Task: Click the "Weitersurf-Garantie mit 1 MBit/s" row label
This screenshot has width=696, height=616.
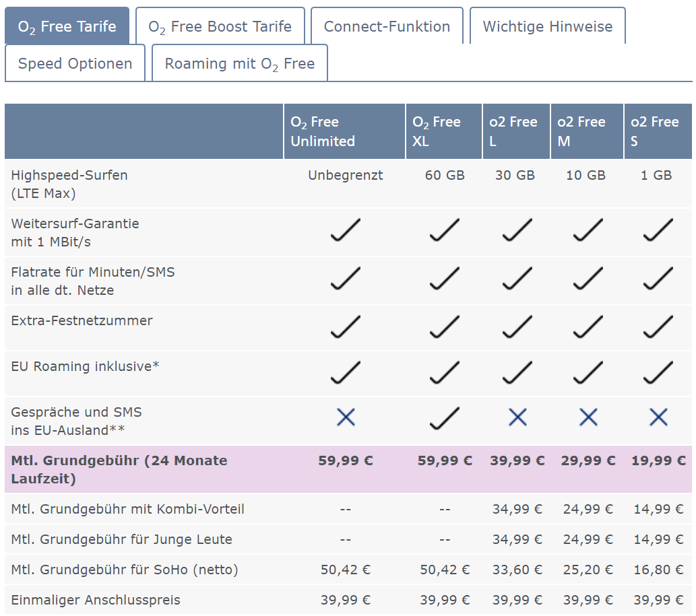Action: (75, 232)
